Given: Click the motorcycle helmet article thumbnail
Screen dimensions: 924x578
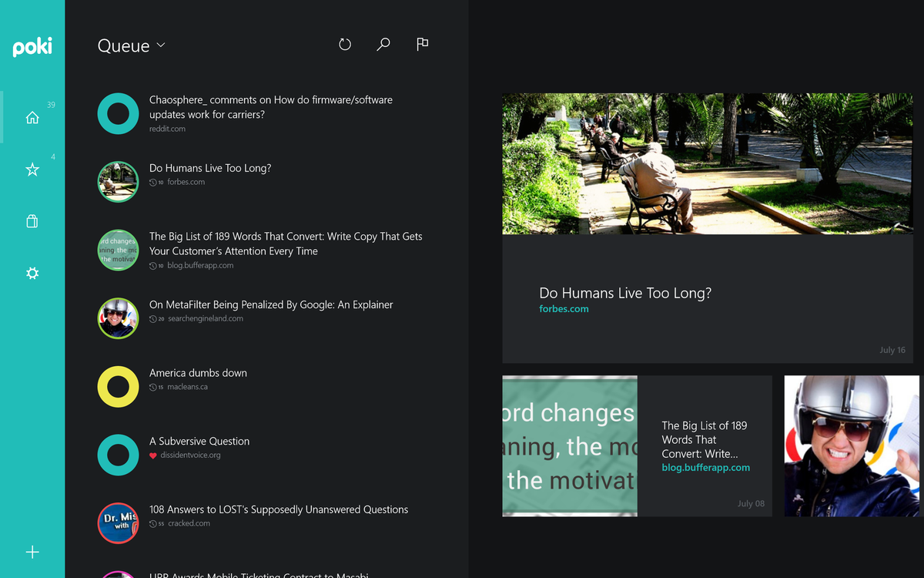Looking at the screenshot, I should [852, 445].
